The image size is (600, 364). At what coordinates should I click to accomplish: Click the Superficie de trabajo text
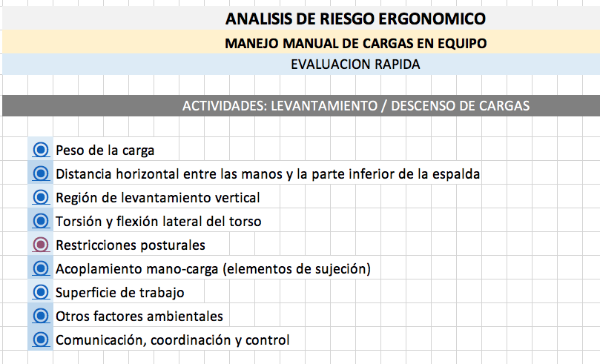[119, 293]
